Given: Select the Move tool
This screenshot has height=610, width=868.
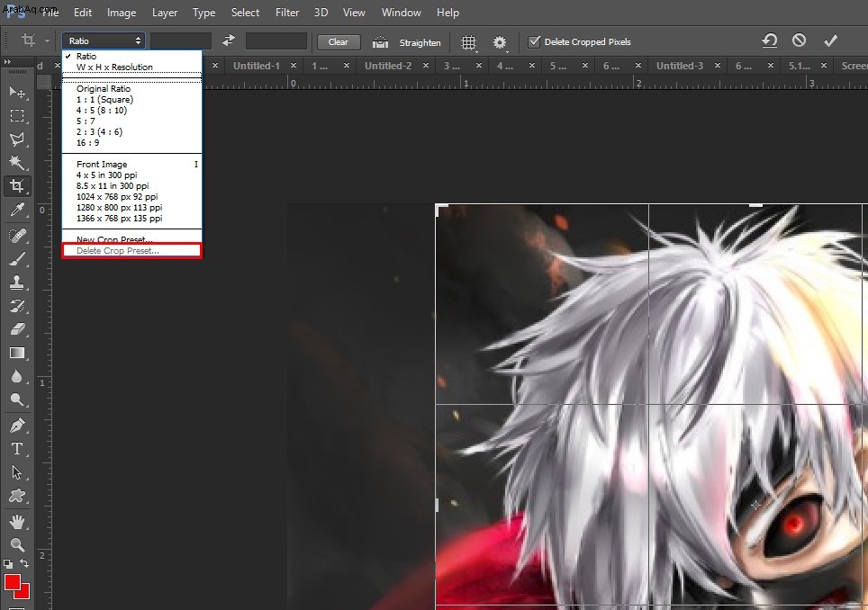Looking at the screenshot, I should (17, 93).
